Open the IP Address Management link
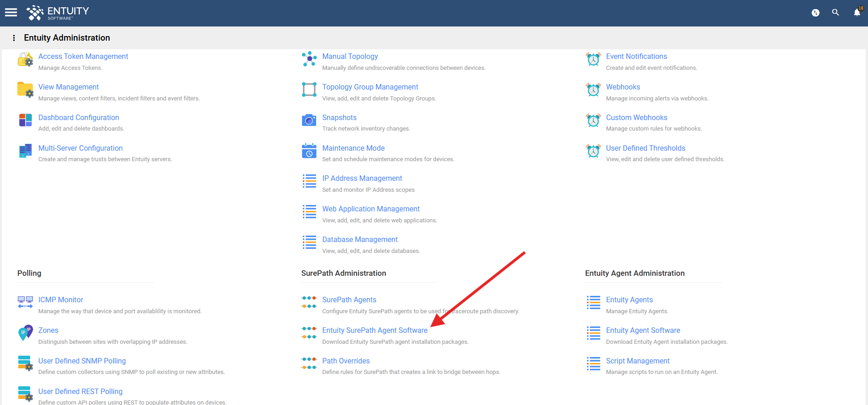868x405 pixels. click(x=362, y=178)
